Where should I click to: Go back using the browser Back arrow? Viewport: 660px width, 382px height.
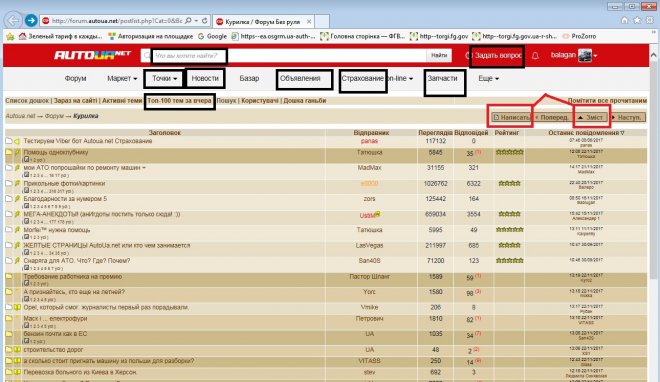tap(14, 20)
